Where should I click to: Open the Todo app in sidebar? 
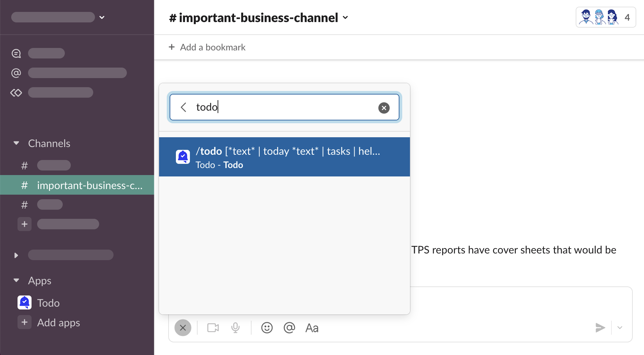point(48,303)
